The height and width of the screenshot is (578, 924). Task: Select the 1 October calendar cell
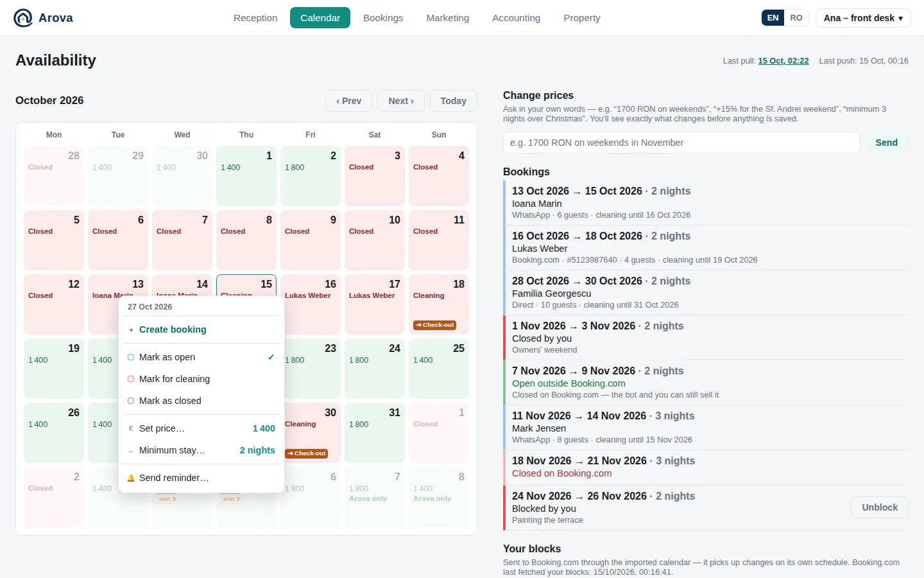tap(246, 176)
